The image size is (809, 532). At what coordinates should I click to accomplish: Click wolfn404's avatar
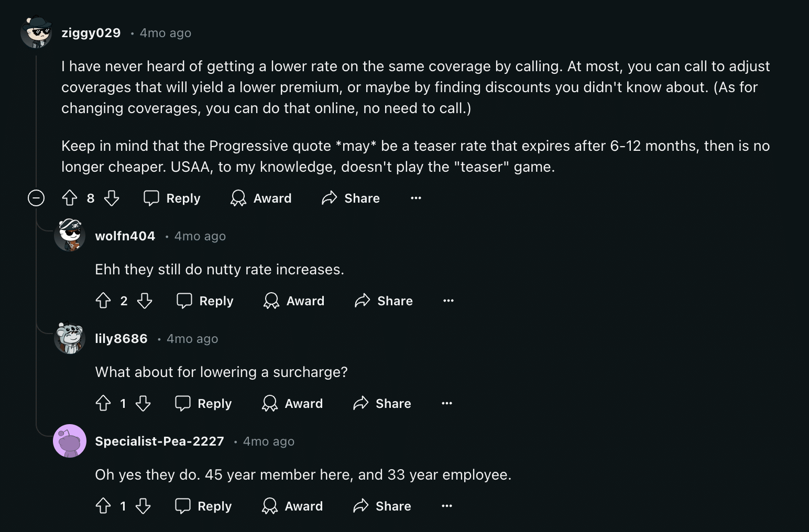point(69,236)
